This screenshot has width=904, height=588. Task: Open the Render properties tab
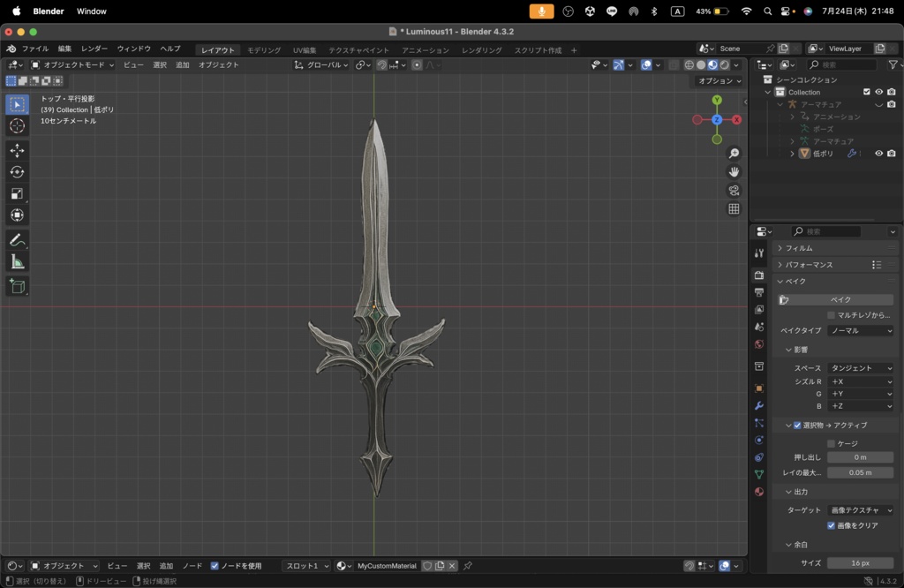click(x=760, y=276)
